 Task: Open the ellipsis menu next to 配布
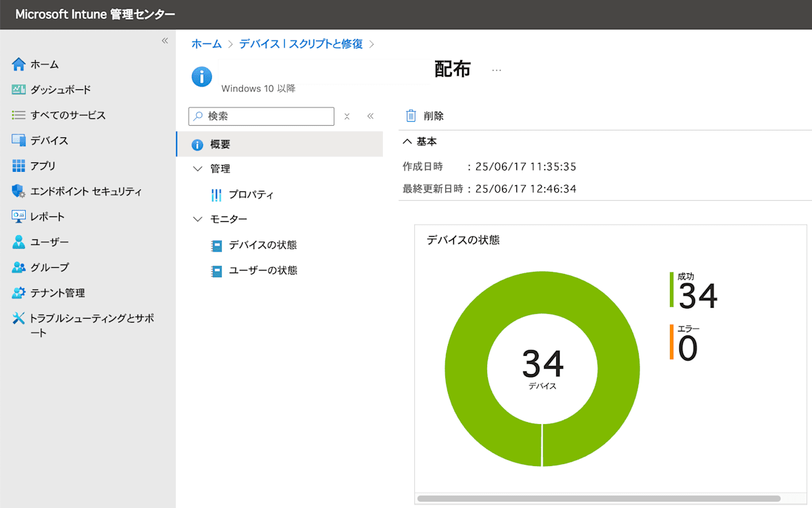pos(497,70)
